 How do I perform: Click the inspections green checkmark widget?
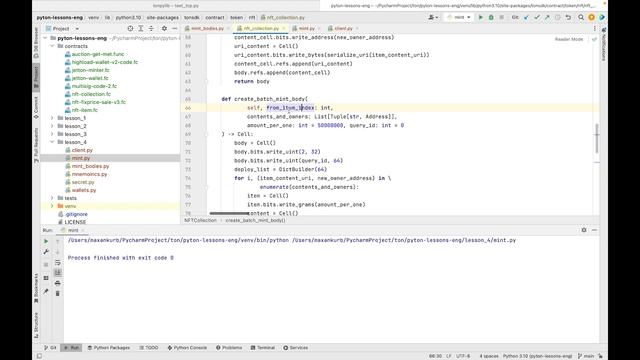(594, 39)
